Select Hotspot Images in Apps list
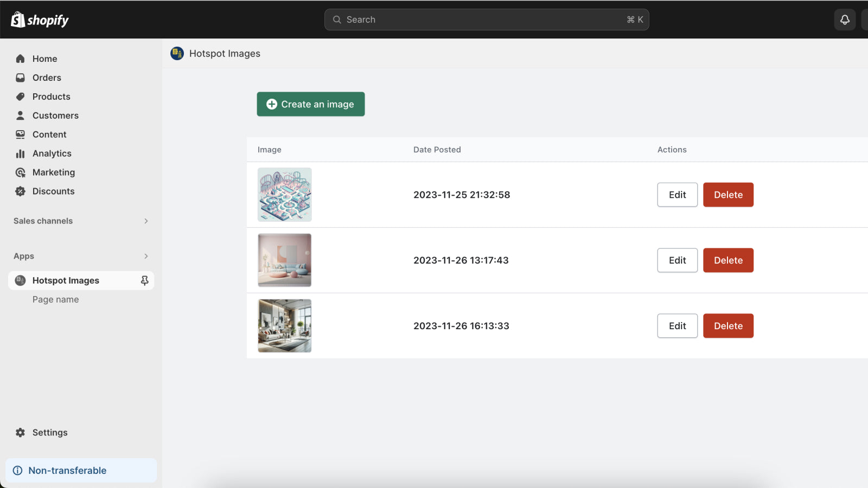Viewport: 868px width, 488px height. click(x=81, y=280)
